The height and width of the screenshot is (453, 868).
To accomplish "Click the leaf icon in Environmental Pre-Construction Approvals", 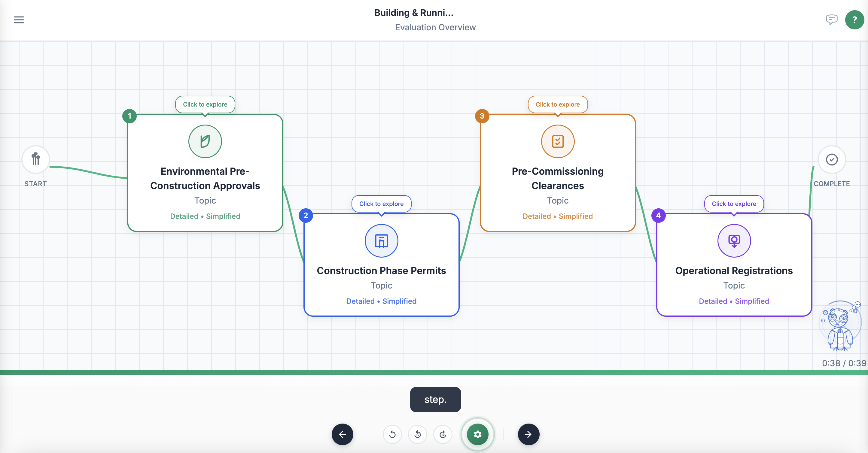I will pos(205,141).
